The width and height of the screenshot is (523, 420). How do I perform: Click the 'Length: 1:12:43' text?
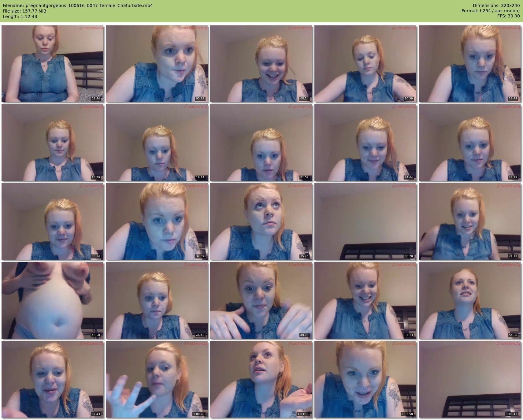20,17
